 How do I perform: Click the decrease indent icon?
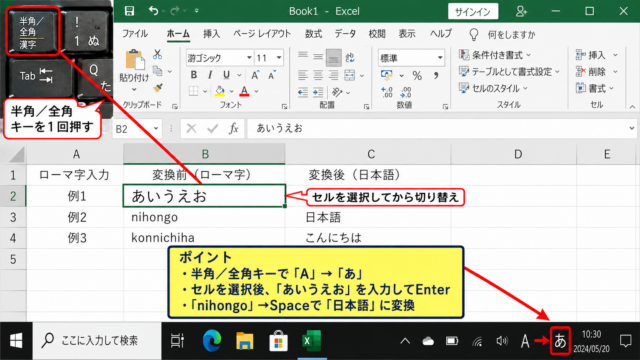(302, 92)
